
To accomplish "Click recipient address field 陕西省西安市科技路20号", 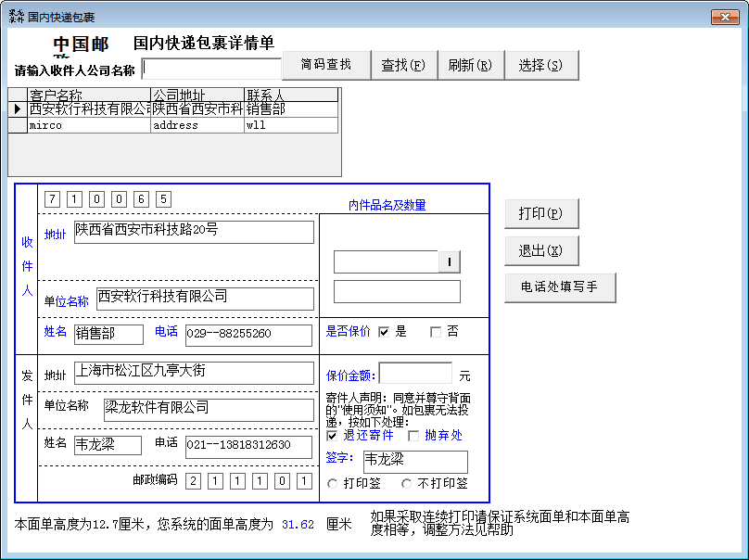I will pos(194,232).
